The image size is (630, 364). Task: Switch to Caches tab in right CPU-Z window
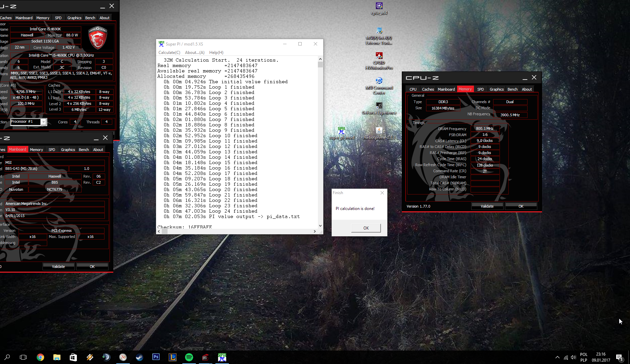428,89
